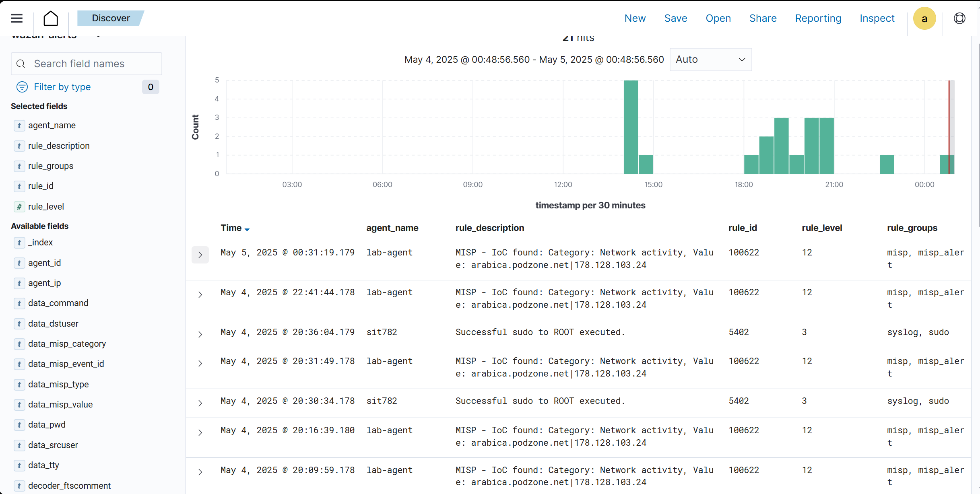Click the rule level 12 in the 20:16:39 row
The image size is (980, 494).
click(x=807, y=430)
